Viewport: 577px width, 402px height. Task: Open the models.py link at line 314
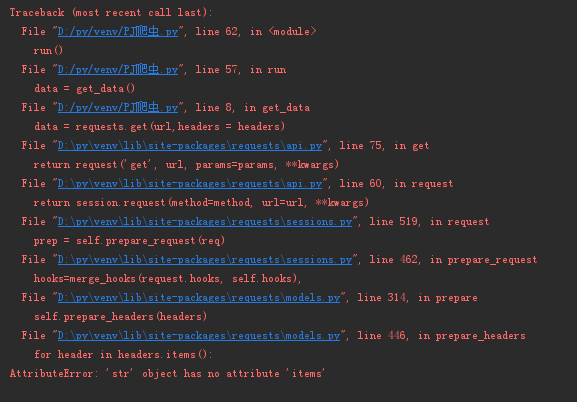[x=199, y=298]
